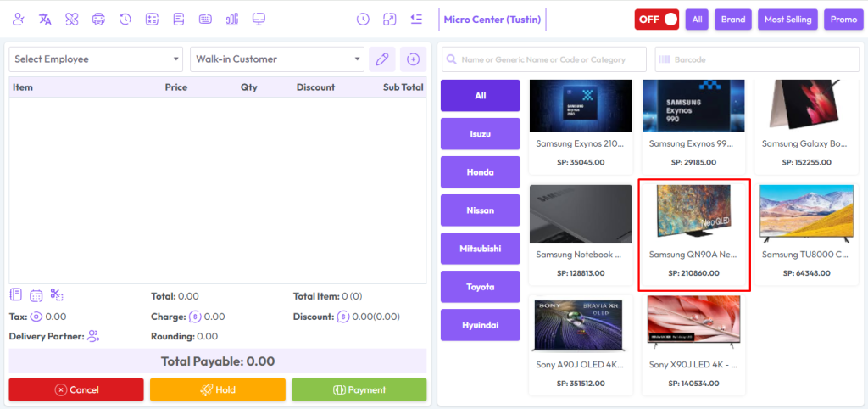Click the top-right All filter button
This screenshot has width=868, height=409.
[x=697, y=20]
